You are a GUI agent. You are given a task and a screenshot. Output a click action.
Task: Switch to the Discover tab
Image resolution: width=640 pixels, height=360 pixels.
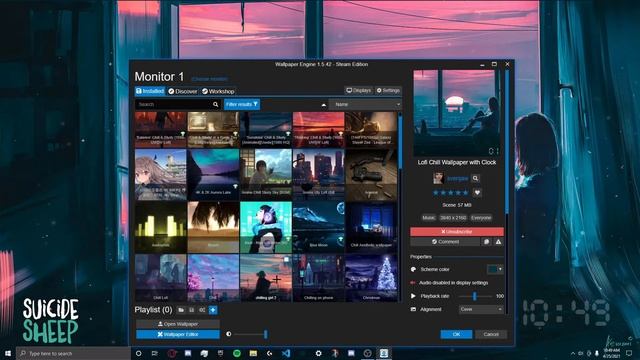(183, 91)
